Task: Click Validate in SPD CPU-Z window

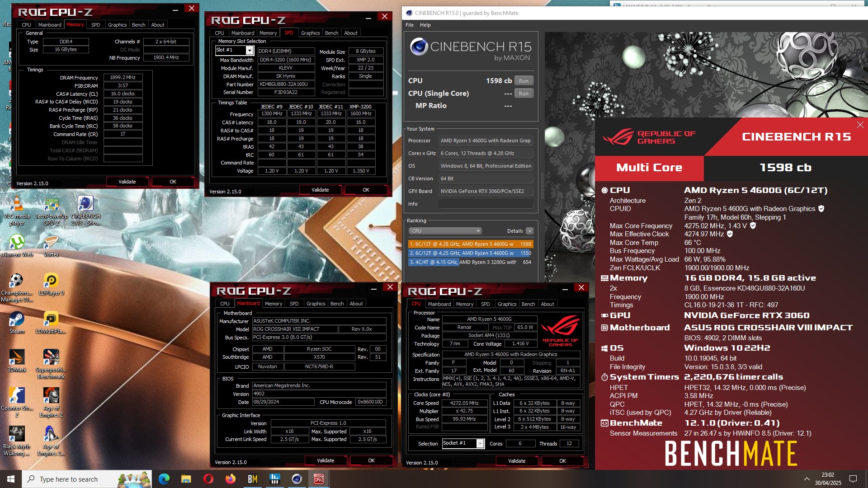Action: (x=320, y=190)
